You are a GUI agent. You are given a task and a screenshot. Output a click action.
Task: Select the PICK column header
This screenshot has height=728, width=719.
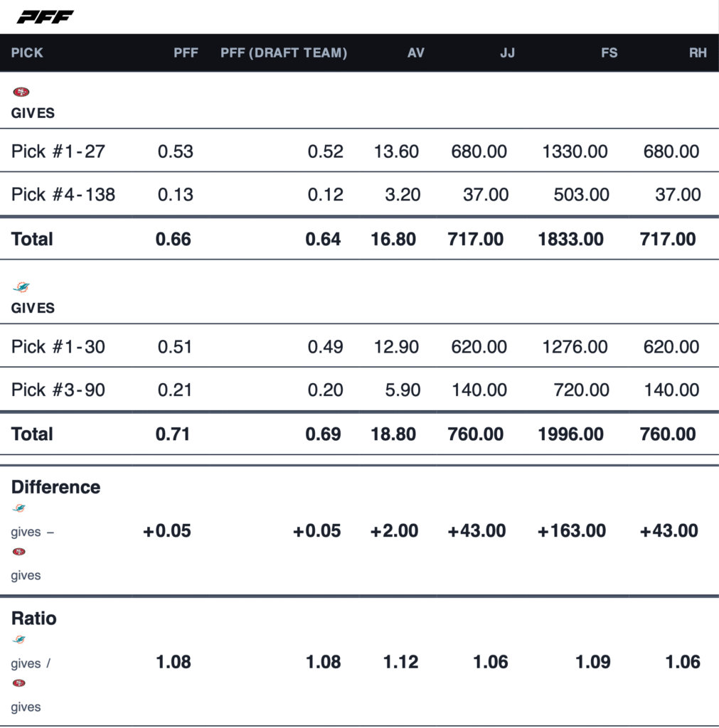[27, 53]
